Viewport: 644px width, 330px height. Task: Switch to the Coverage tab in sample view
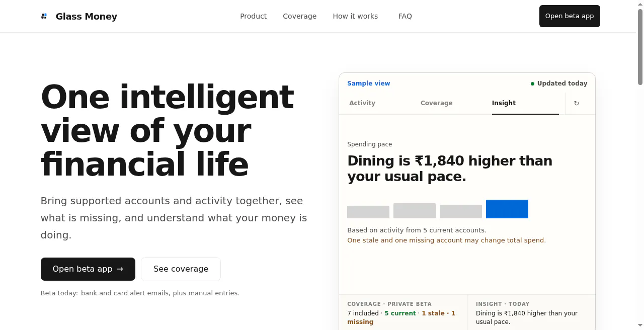click(437, 103)
